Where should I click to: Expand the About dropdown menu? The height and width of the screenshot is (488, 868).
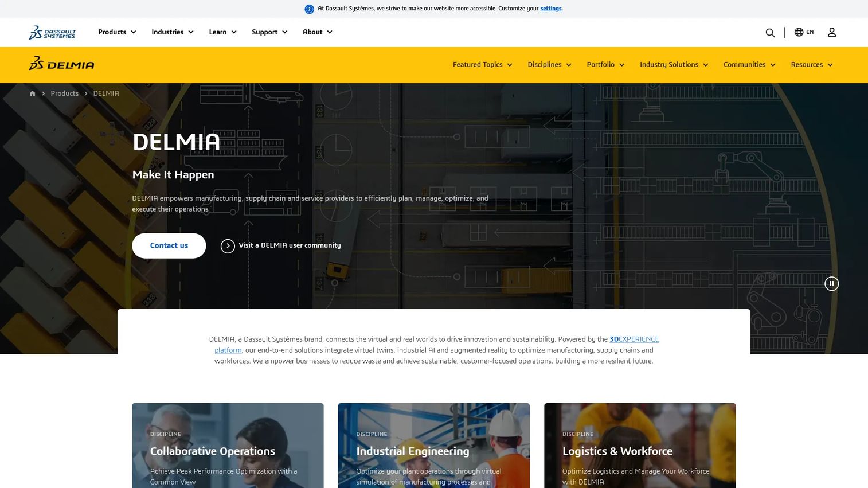(x=318, y=32)
